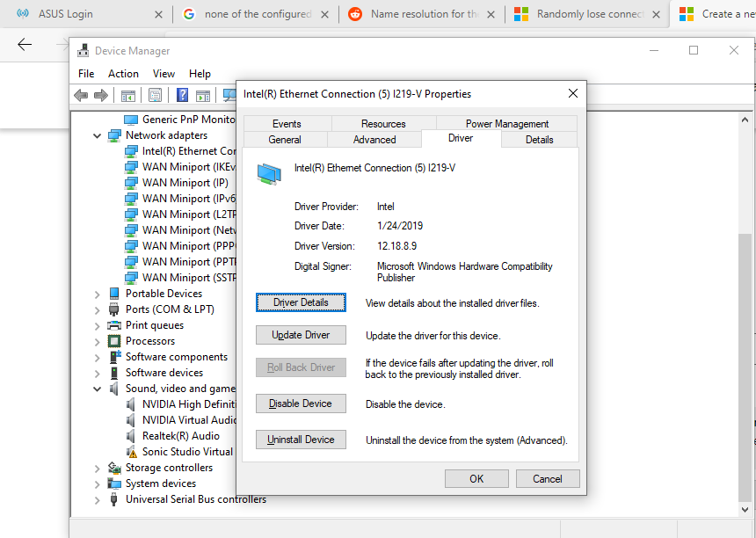Click the Software devices icon
756x538 pixels.
pos(114,373)
